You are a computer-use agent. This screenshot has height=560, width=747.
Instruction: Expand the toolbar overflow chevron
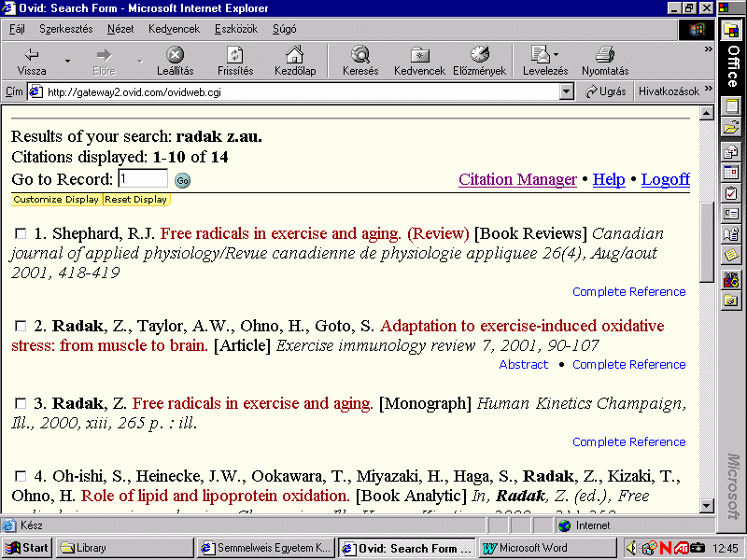tap(708, 49)
